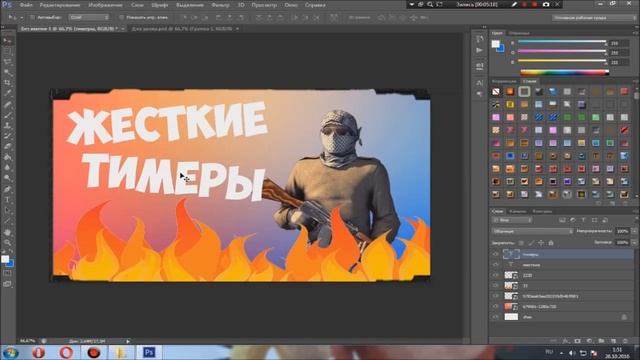Open the Opacity slider arrow
This screenshot has height=360, width=640.
pyautogui.click(x=634, y=231)
